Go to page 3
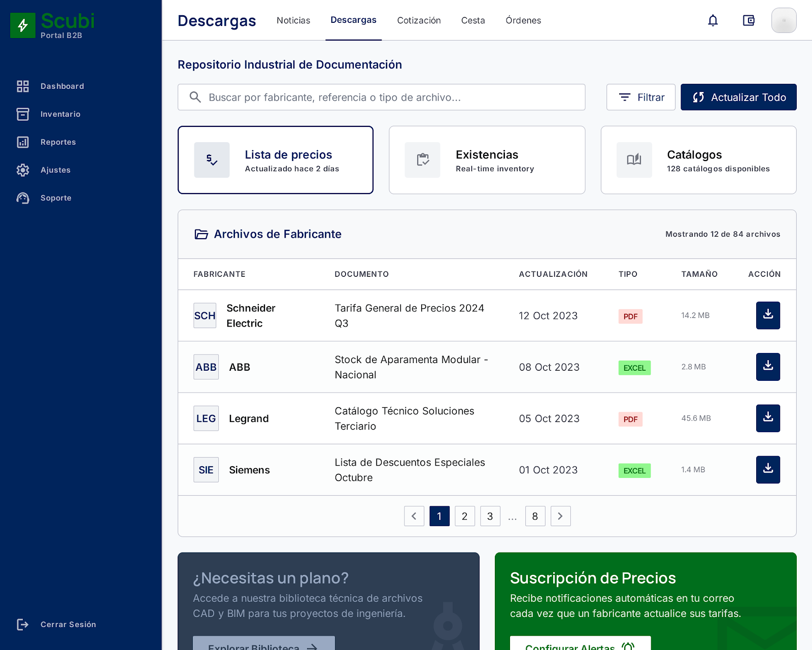 [490, 516]
